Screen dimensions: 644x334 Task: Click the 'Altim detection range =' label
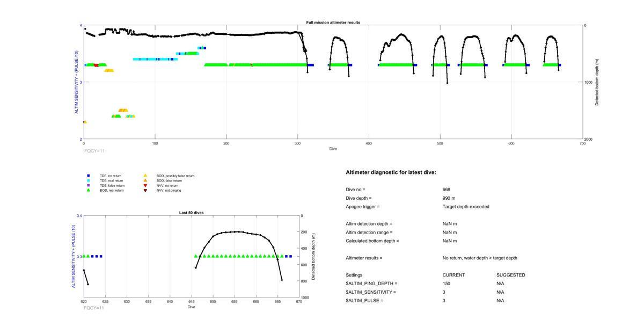(369, 233)
